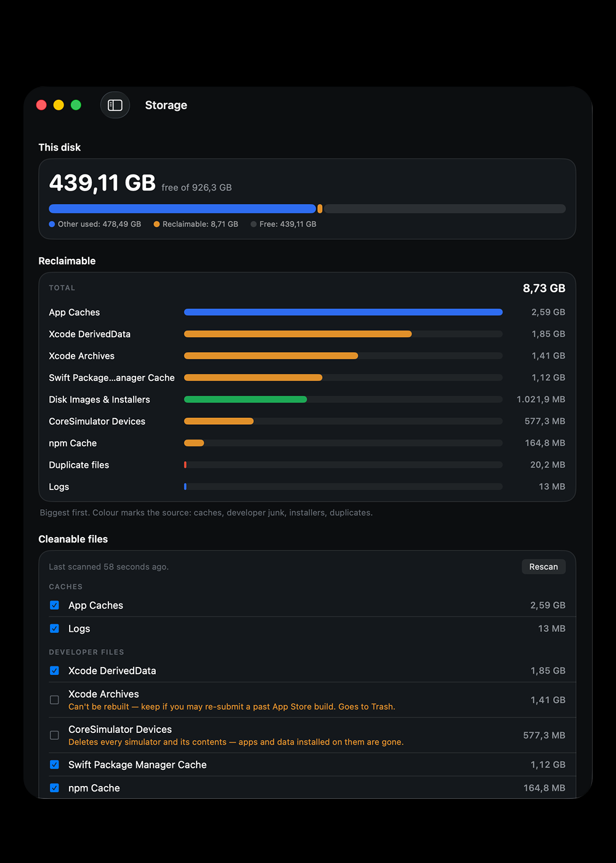Click the green zoom window button
The height and width of the screenshot is (863, 616).
point(76,105)
